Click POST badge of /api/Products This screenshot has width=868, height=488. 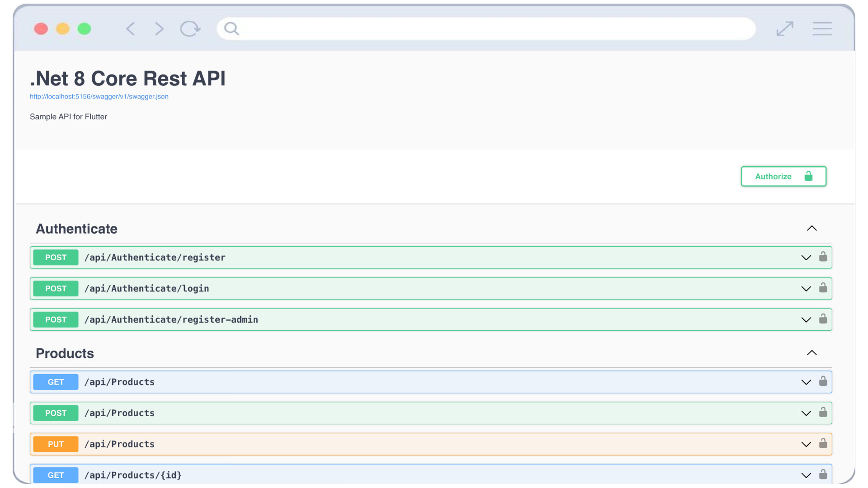pyautogui.click(x=56, y=413)
